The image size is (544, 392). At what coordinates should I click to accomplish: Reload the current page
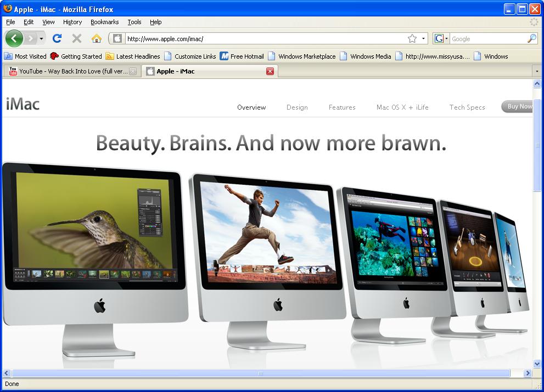pyautogui.click(x=57, y=38)
